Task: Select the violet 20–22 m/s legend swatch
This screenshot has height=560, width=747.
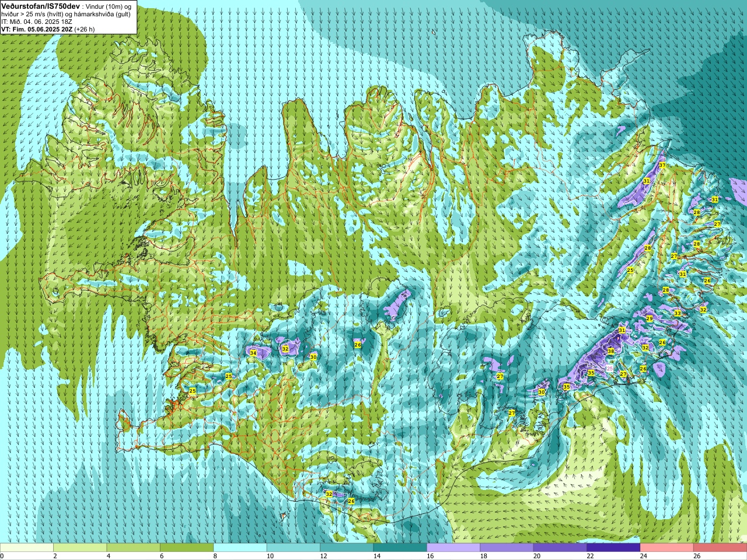Action: [560, 547]
